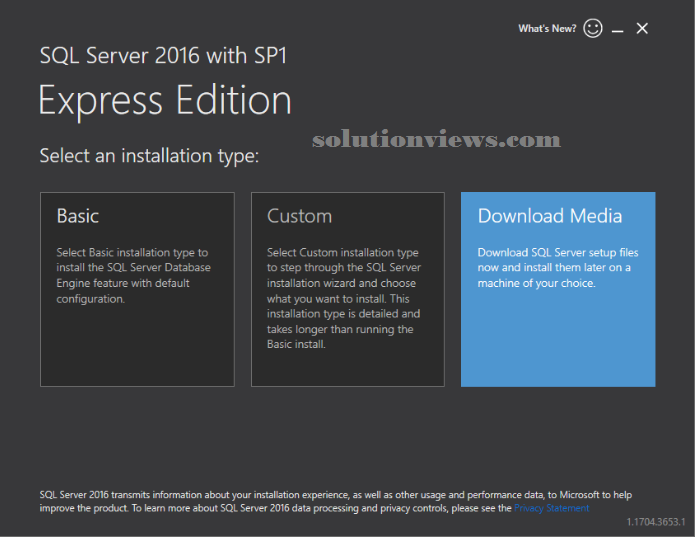This screenshot has width=695, height=537.
Task: Choose the Custom installation type tile
Action: coord(348,289)
